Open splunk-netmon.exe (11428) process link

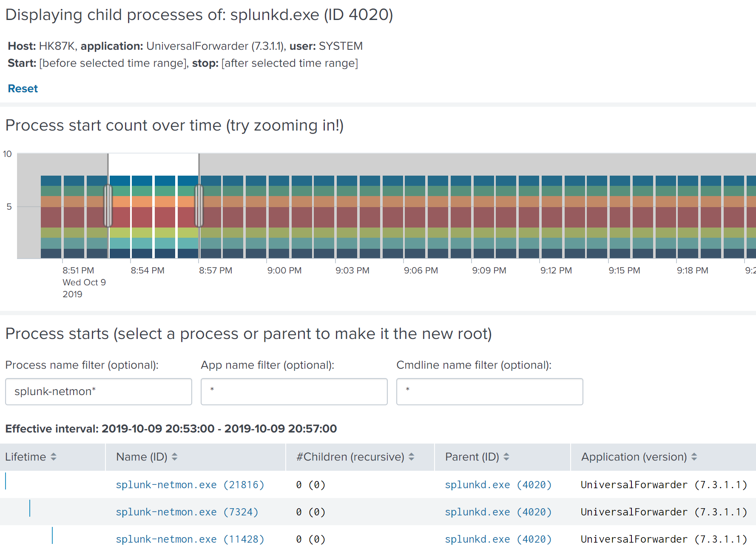[x=190, y=539]
